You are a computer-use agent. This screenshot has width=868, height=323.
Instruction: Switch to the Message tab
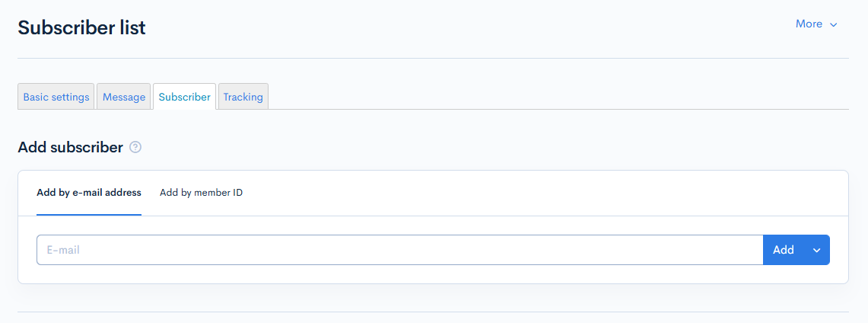point(124,97)
